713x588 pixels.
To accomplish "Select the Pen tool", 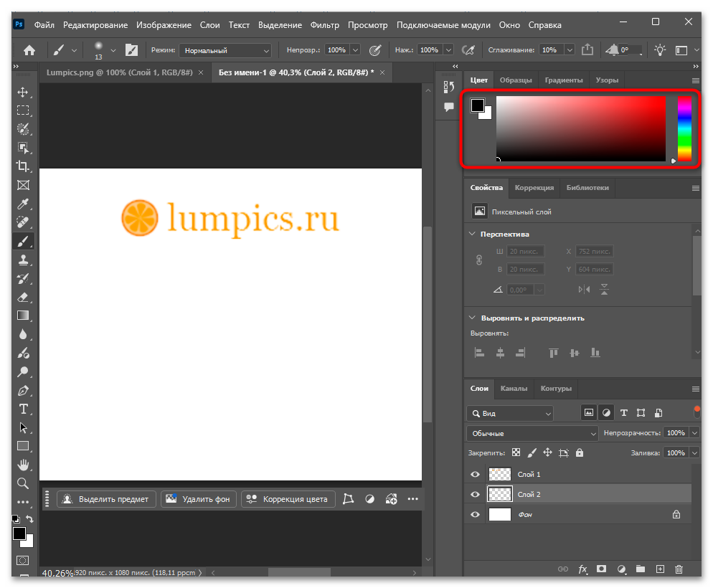I will pos(23,391).
